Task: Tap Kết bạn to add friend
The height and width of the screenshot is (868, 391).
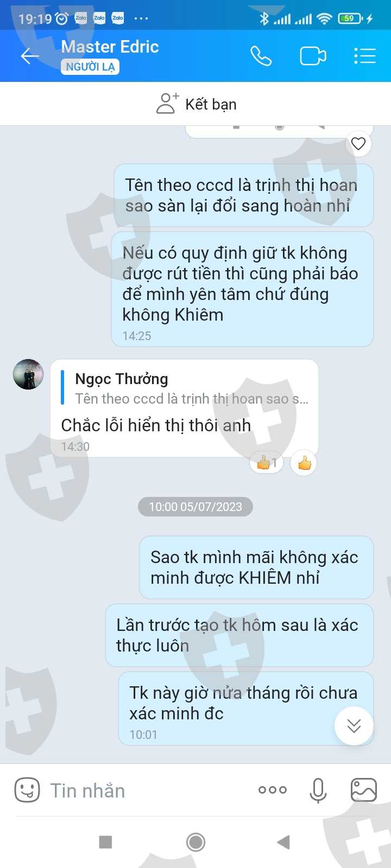Action: 195,104
